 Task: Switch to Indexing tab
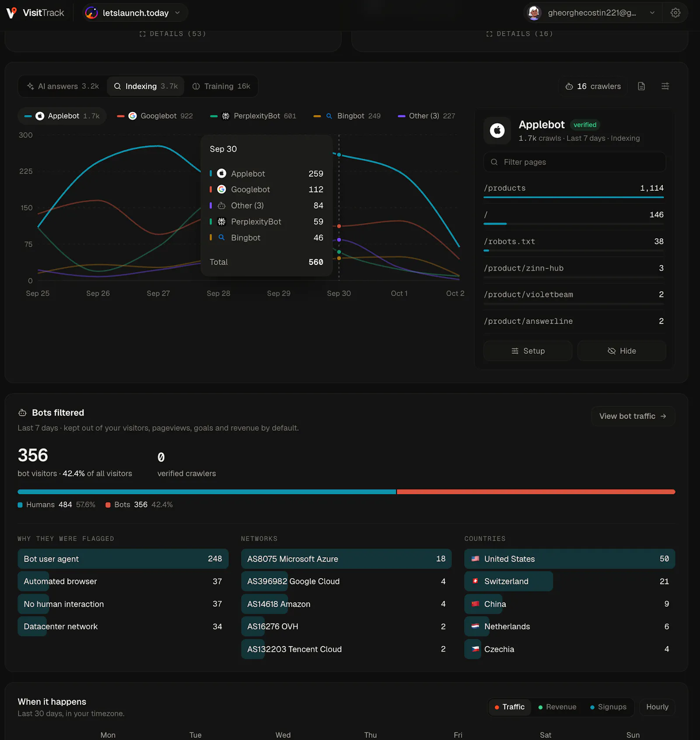(x=146, y=86)
